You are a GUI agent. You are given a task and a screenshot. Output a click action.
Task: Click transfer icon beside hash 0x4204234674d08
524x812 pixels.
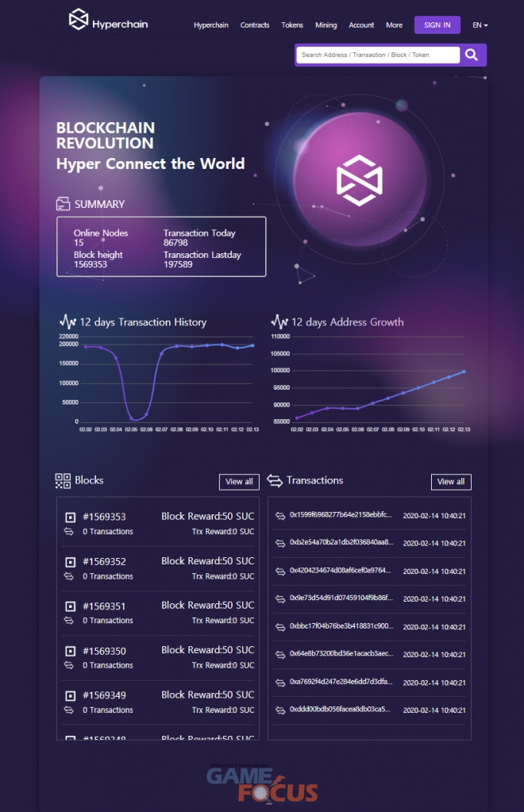pyautogui.click(x=280, y=571)
